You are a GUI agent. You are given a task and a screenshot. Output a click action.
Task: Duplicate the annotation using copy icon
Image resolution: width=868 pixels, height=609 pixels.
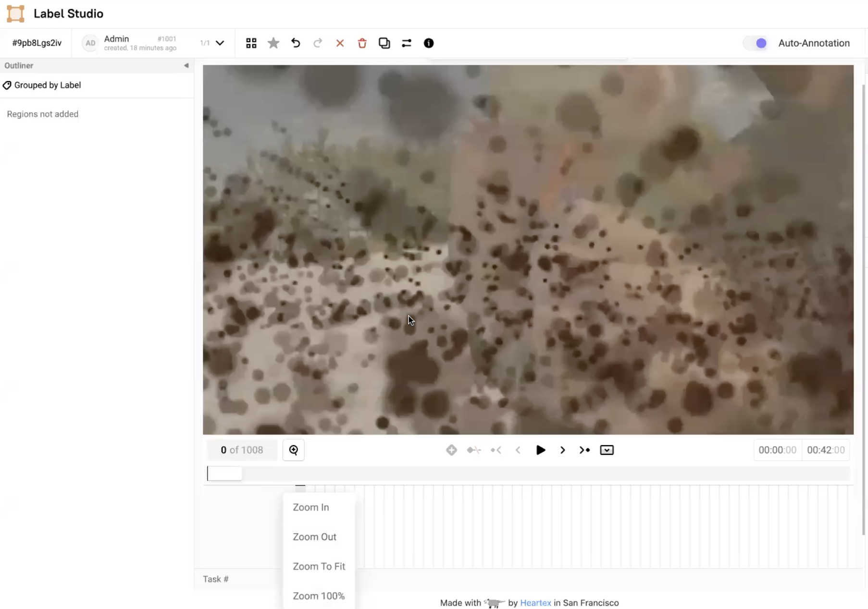[x=384, y=43]
